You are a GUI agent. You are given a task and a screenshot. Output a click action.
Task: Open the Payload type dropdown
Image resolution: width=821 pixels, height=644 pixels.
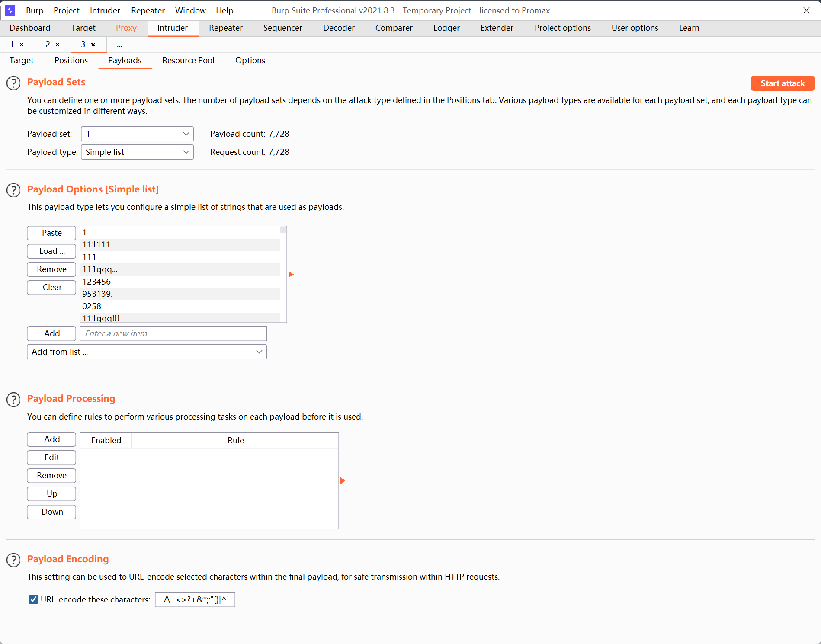click(x=137, y=152)
